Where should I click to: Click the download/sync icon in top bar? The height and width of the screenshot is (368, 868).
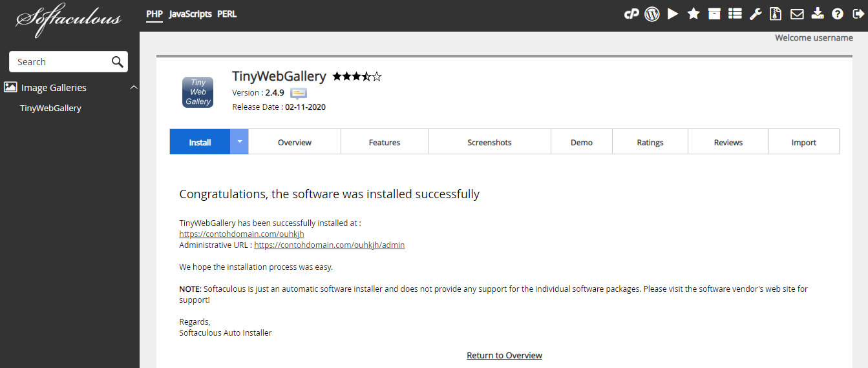[x=818, y=14]
